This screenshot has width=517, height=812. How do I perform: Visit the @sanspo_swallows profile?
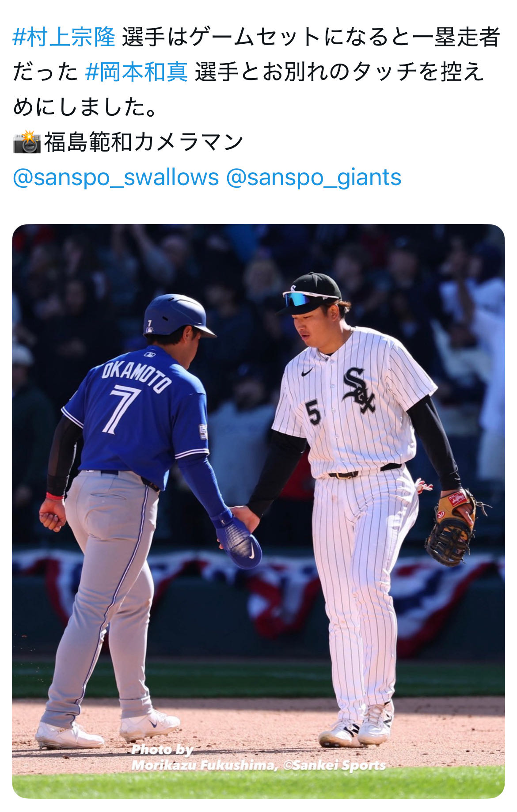pos(116,177)
